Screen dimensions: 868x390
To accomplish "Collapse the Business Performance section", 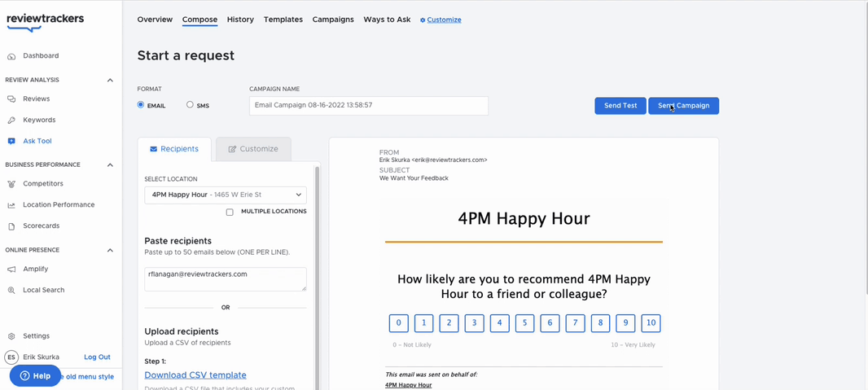I will pyautogui.click(x=110, y=164).
